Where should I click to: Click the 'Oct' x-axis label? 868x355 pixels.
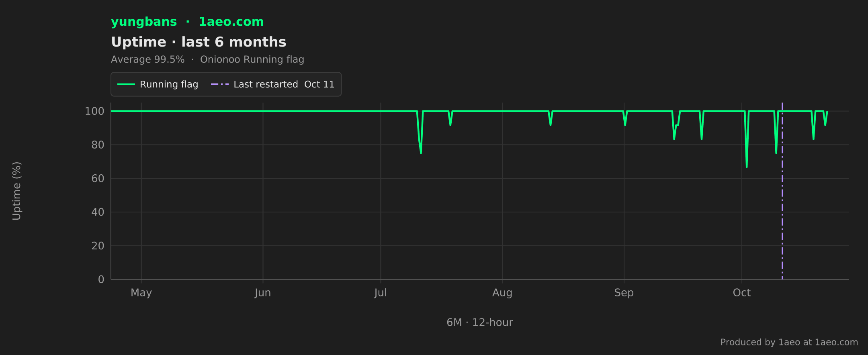(x=742, y=293)
